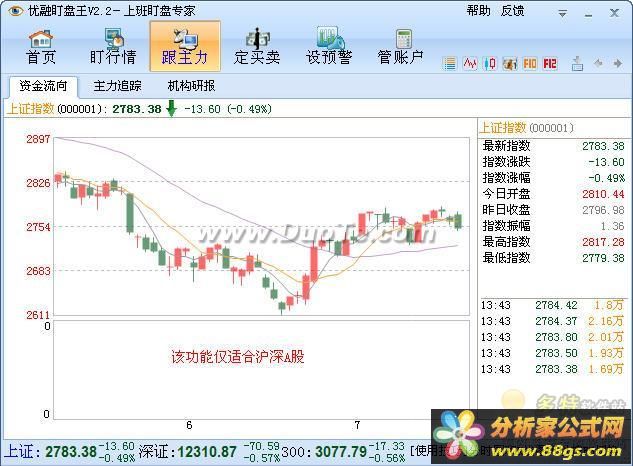Open the 定买卖 trading section
633x466 pixels.
click(257, 48)
